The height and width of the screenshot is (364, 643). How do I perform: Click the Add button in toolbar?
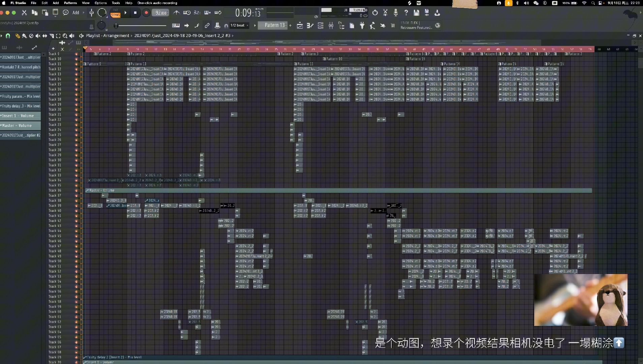[x=76, y=13]
